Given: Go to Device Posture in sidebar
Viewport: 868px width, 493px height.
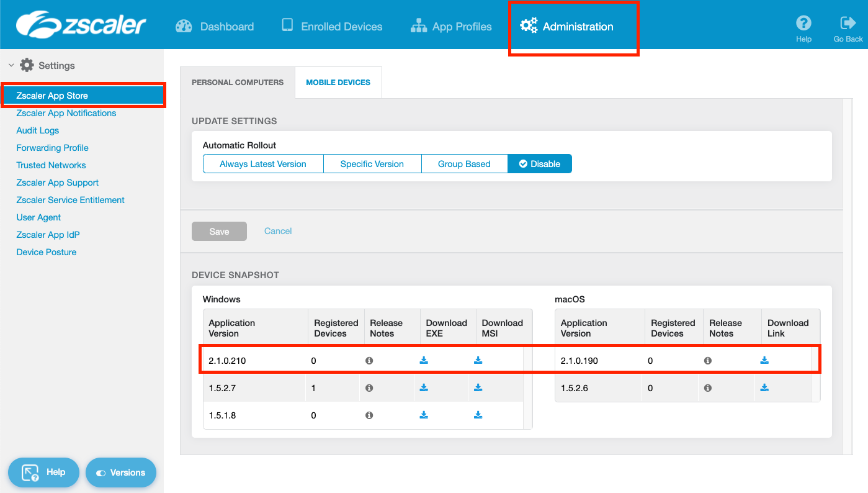Looking at the screenshot, I should 47,252.
